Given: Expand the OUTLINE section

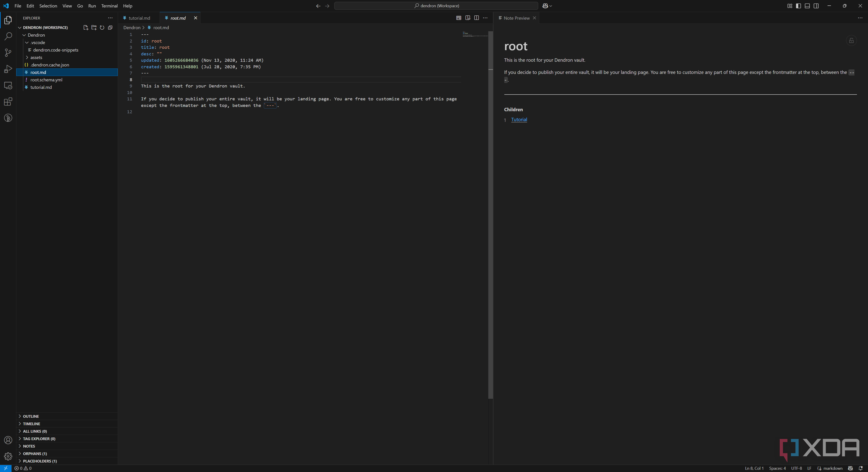Looking at the screenshot, I should tap(67, 416).
